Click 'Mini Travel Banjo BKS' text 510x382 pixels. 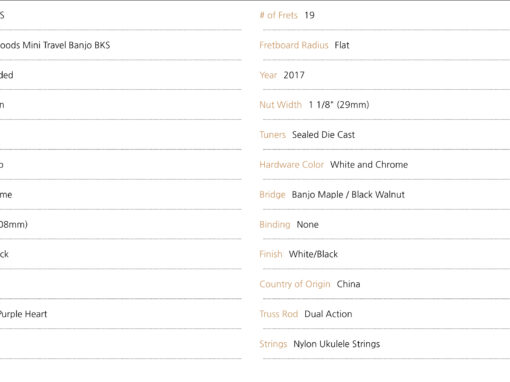coord(66,45)
